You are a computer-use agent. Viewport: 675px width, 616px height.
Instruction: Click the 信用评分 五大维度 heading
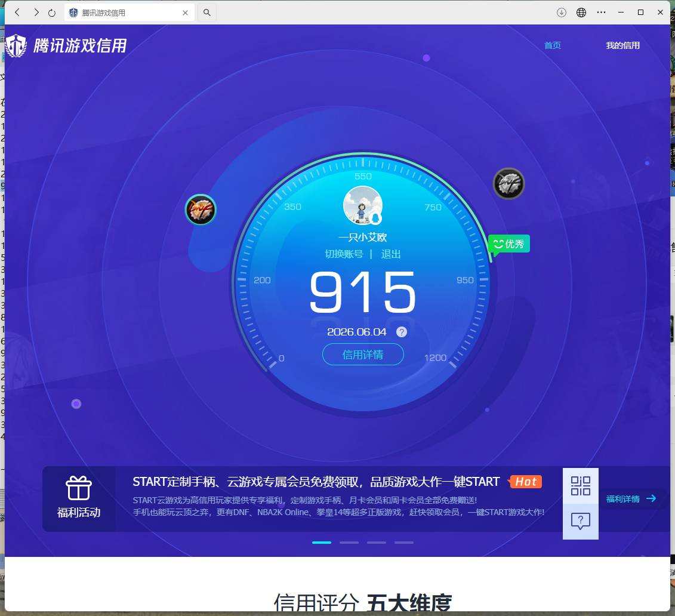point(362,602)
